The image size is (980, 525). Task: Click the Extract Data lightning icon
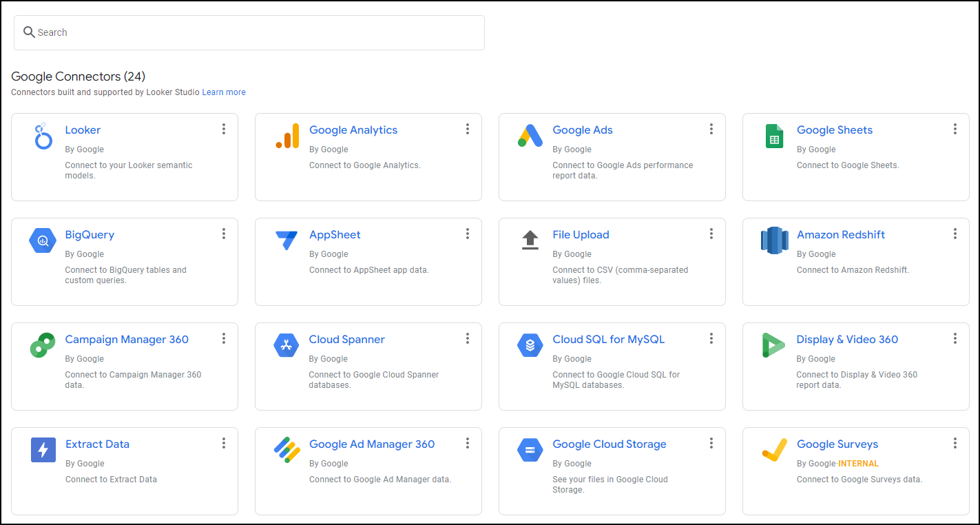(43, 450)
